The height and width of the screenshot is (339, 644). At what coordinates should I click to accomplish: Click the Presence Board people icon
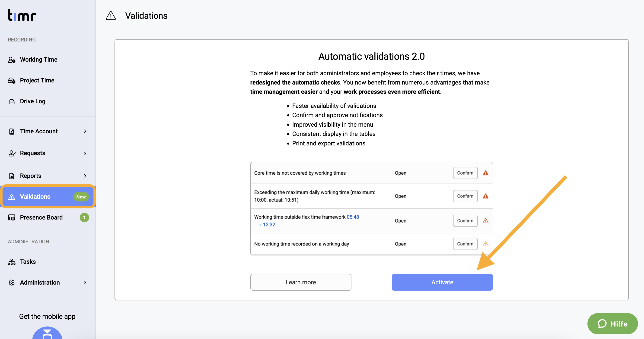[12, 218]
